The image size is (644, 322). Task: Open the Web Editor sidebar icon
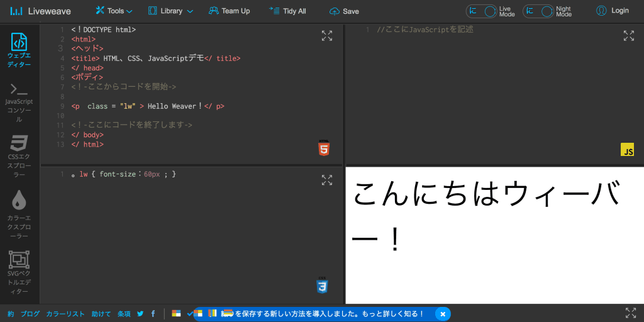[19, 50]
